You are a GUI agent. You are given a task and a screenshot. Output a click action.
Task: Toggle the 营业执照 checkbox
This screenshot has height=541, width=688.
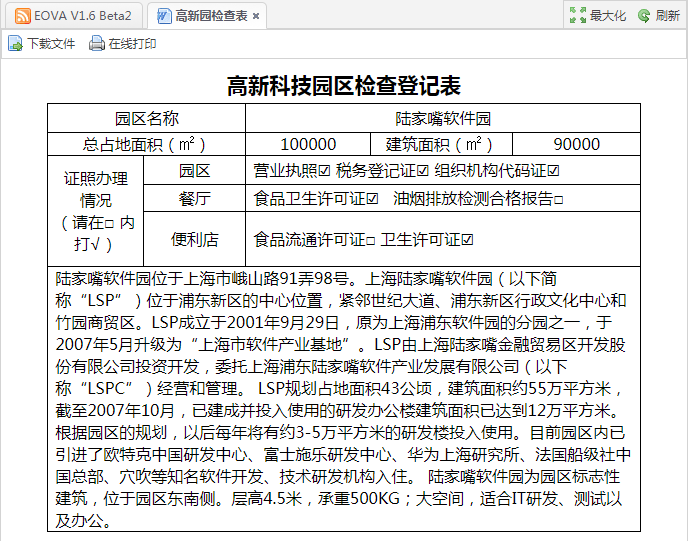pyautogui.click(x=324, y=171)
